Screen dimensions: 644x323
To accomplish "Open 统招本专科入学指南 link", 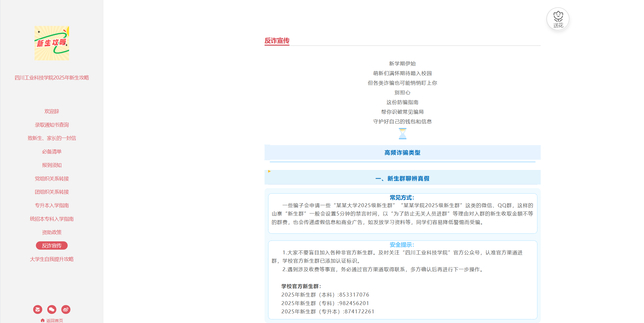I will click(x=52, y=219).
